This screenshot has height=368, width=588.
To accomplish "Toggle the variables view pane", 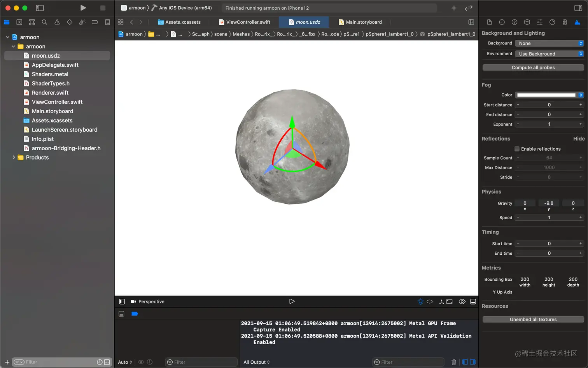I will tap(465, 362).
